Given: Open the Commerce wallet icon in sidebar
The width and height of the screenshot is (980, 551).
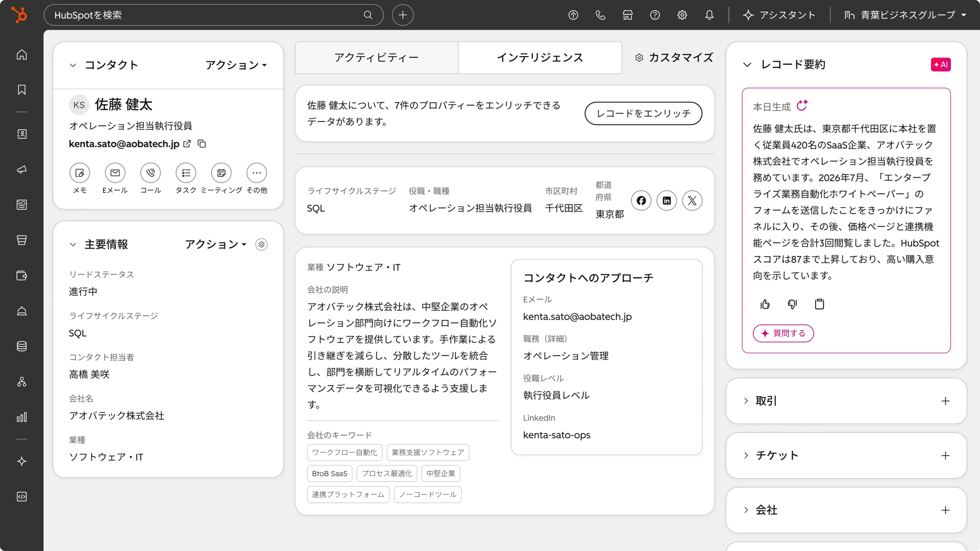Looking at the screenshot, I should pyautogui.click(x=21, y=275).
